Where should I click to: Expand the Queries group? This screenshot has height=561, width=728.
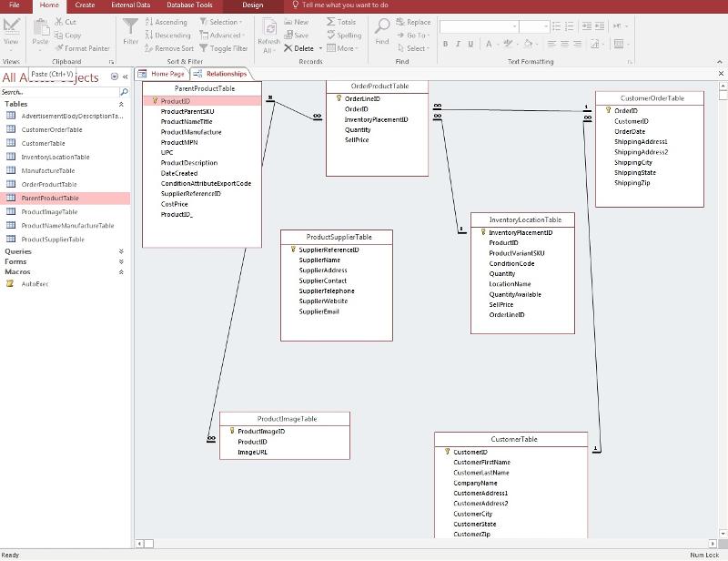click(121, 251)
